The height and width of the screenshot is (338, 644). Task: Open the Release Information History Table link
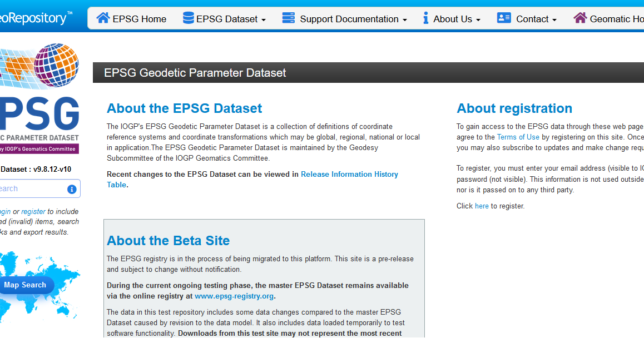click(x=349, y=174)
